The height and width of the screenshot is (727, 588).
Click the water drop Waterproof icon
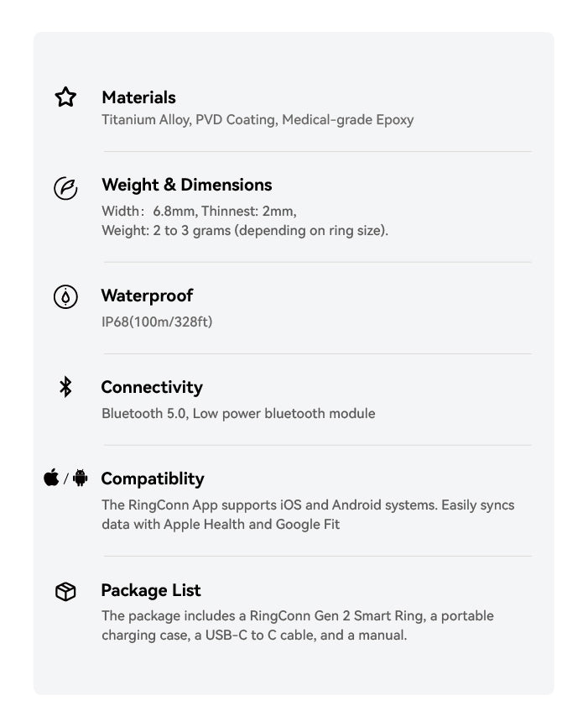[65, 297]
